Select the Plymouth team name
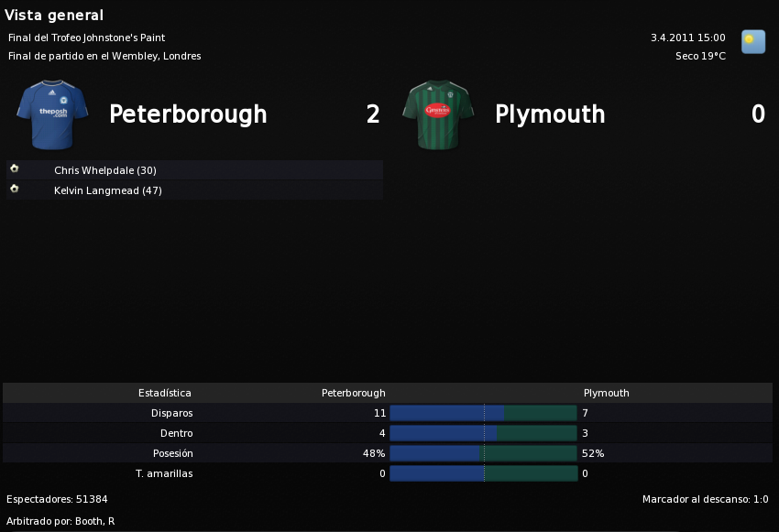779x532 pixels. 550,114
